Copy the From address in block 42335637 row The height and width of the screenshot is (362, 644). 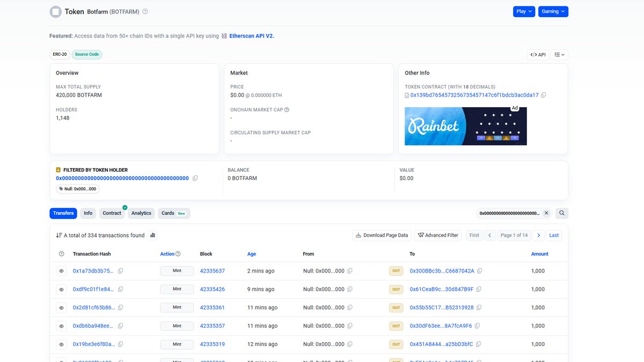click(x=350, y=271)
